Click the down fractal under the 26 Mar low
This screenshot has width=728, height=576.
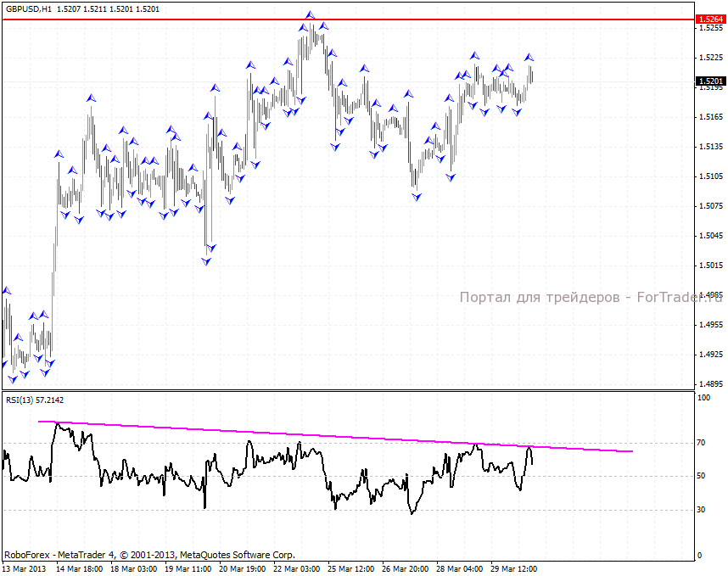point(417,197)
